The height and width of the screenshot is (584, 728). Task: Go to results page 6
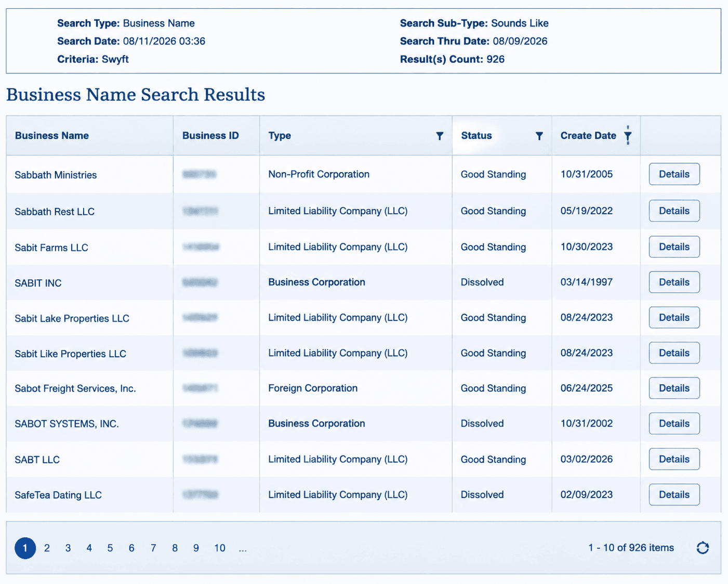coord(131,548)
